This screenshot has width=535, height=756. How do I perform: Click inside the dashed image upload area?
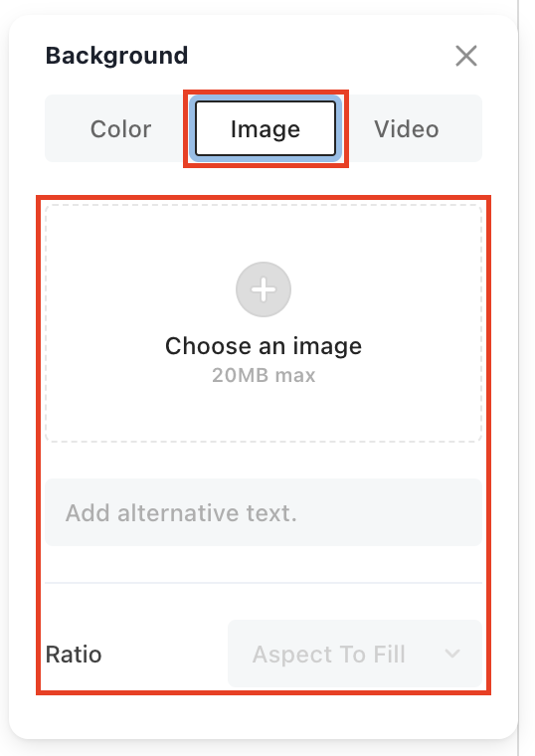click(264, 323)
